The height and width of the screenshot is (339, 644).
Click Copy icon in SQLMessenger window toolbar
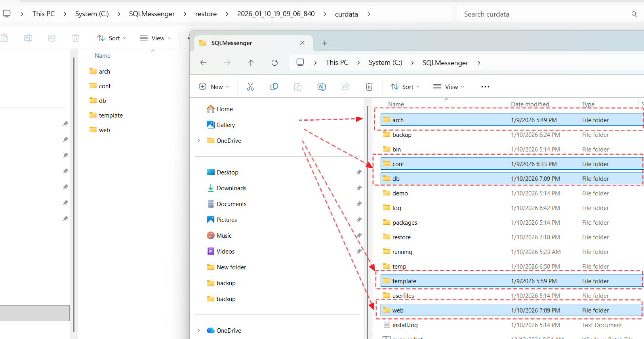coord(274,87)
